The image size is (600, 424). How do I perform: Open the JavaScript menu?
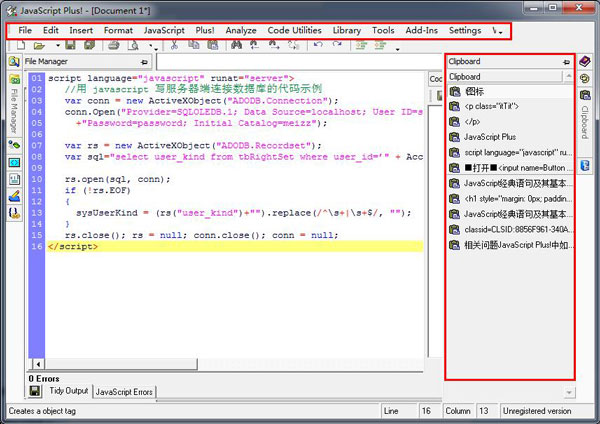[x=164, y=30]
